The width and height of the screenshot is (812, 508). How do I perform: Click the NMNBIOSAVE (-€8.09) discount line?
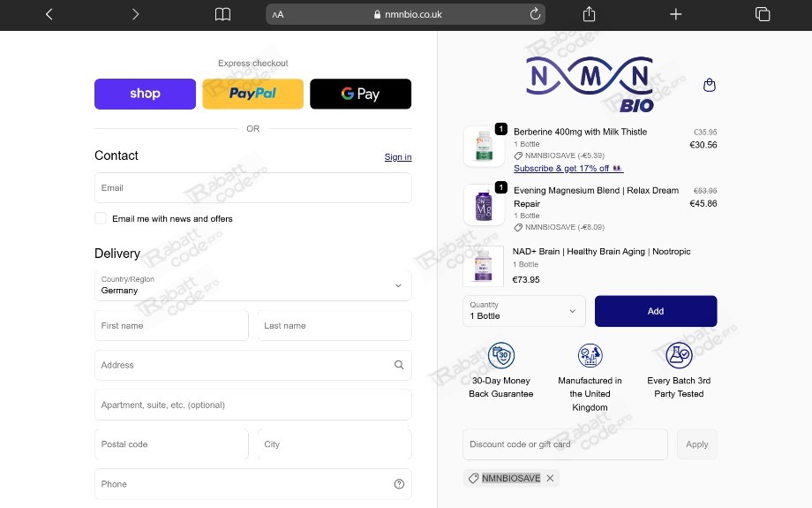560,227
